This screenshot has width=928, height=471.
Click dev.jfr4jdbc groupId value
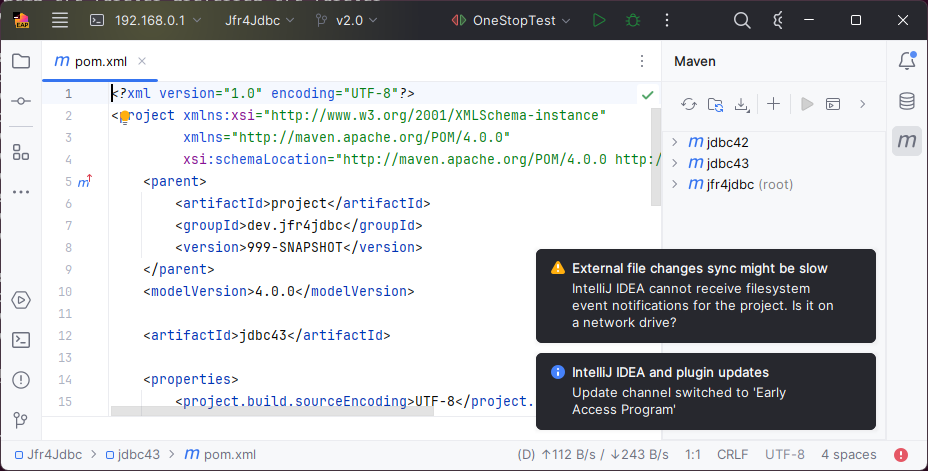295,225
